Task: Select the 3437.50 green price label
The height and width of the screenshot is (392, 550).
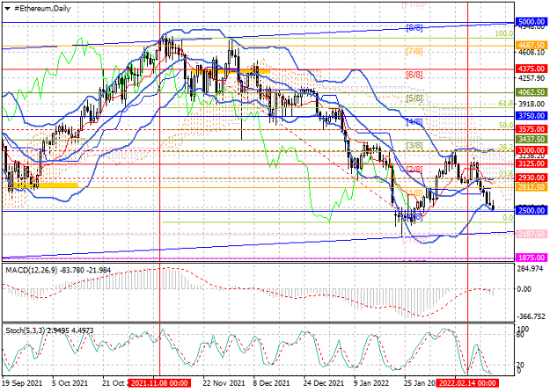Action: (x=531, y=139)
